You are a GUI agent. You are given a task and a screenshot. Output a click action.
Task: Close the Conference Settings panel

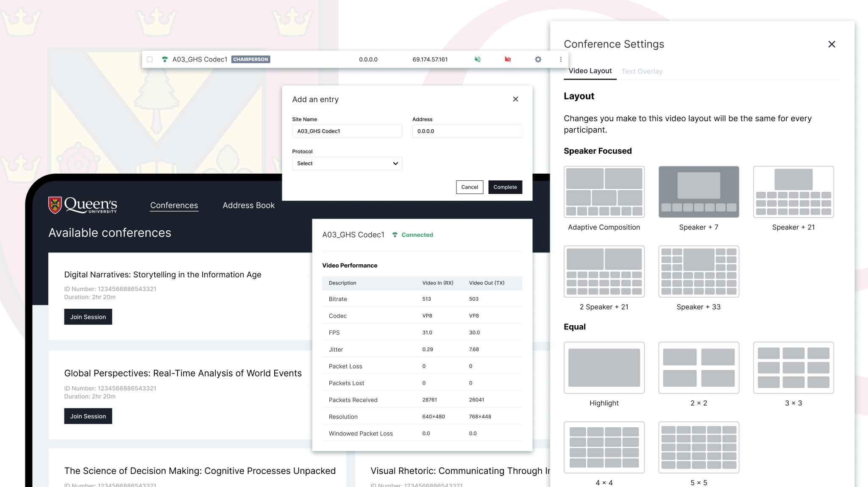point(832,44)
